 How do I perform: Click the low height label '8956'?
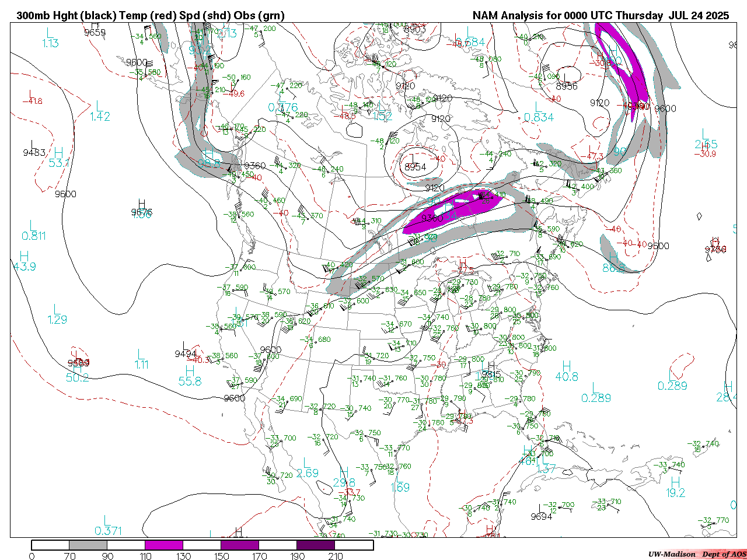pyautogui.click(x=567, y=86)
